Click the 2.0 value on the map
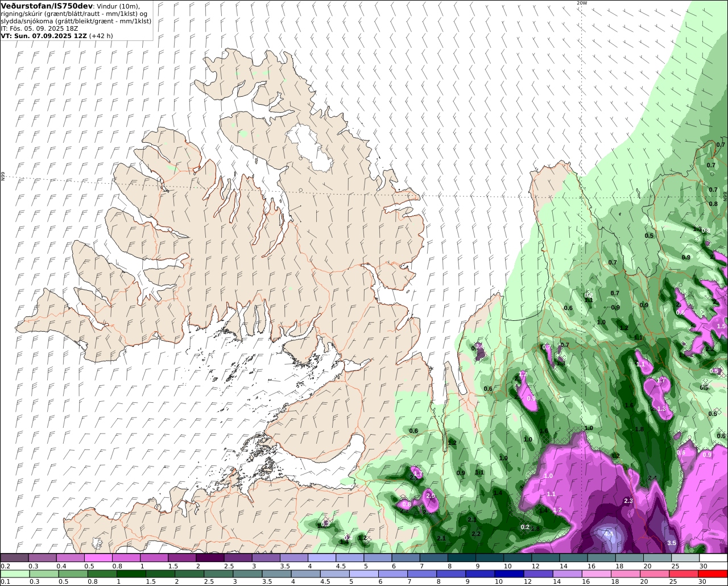Viewport: 728px width, 586px height. coord(430,496)
